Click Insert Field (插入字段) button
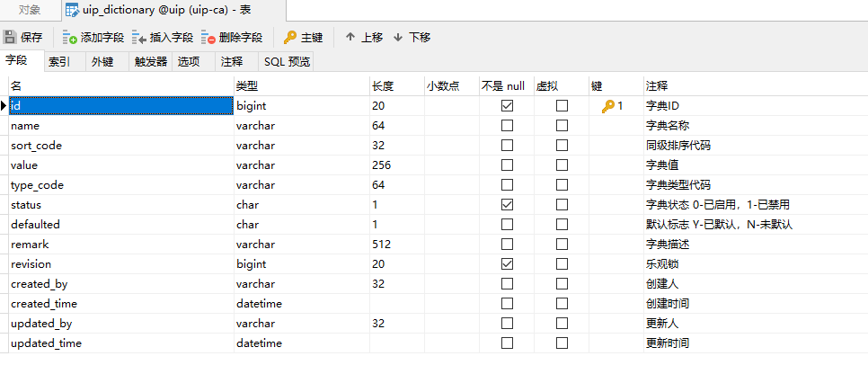 163,38
